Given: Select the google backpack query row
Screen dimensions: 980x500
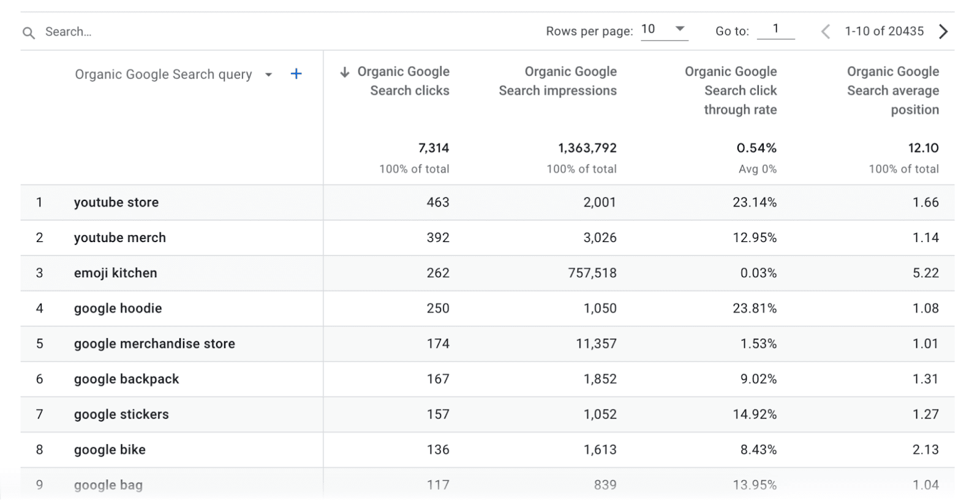Looking at the screenshot, I should point(127,379).
